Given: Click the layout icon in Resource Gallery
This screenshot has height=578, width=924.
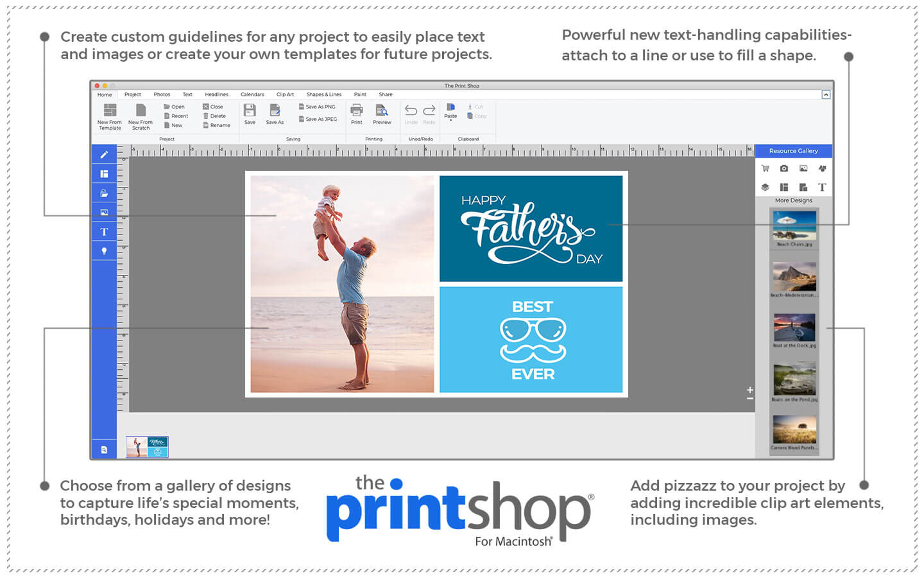Looking at the screenshot, I should [x=784, y=187].
